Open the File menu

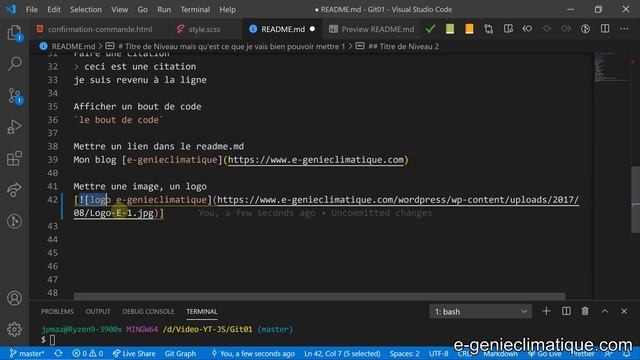coord(31,9)
